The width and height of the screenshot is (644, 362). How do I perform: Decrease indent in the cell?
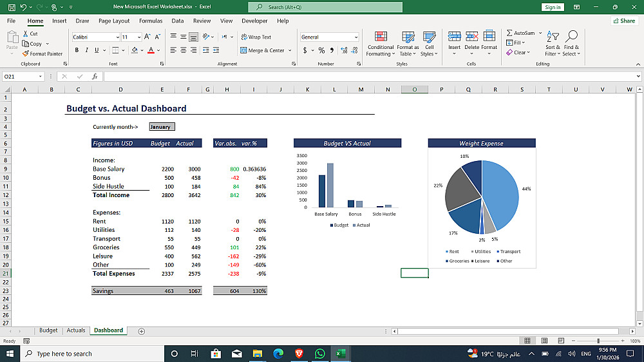[206, 50]
